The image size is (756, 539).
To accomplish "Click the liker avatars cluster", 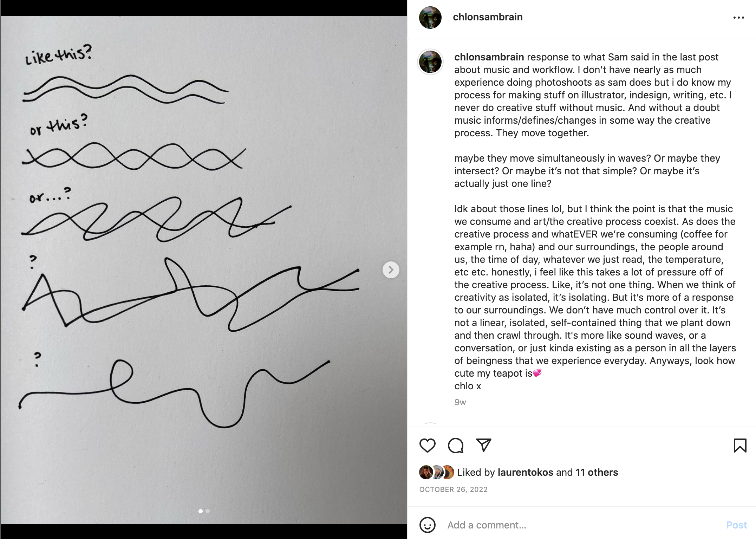I will pyautogui.click(x=436, y=472).
